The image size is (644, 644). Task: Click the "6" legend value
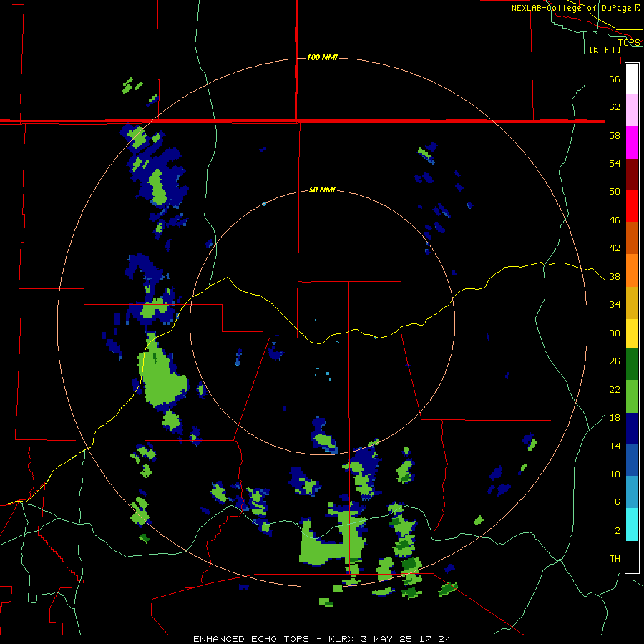pyautogui.click(x=618, y=502)
